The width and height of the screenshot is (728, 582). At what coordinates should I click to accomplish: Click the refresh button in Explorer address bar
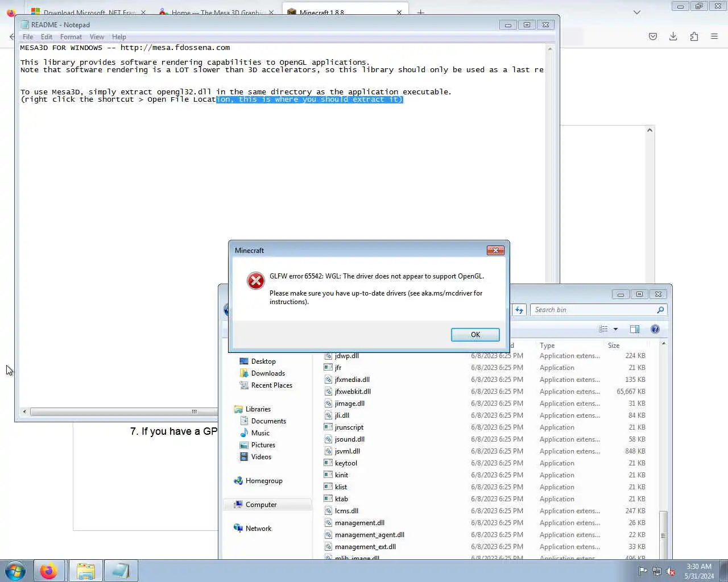pyautogui.click(x=519, y=310)
